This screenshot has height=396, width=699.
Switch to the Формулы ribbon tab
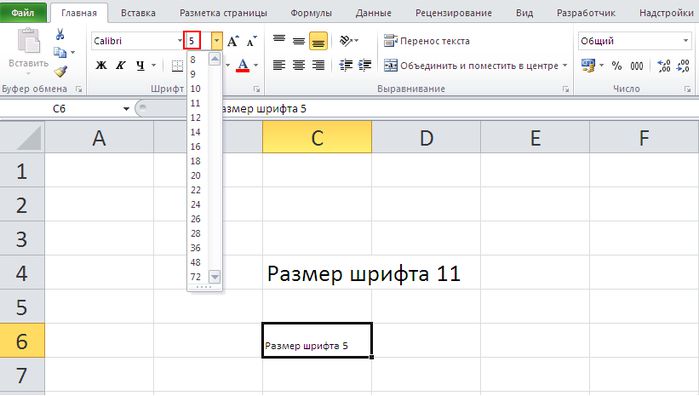point(311,13)
